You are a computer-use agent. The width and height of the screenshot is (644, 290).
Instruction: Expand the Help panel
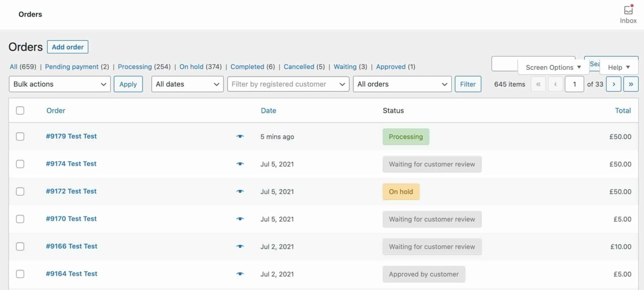[619, 67]
